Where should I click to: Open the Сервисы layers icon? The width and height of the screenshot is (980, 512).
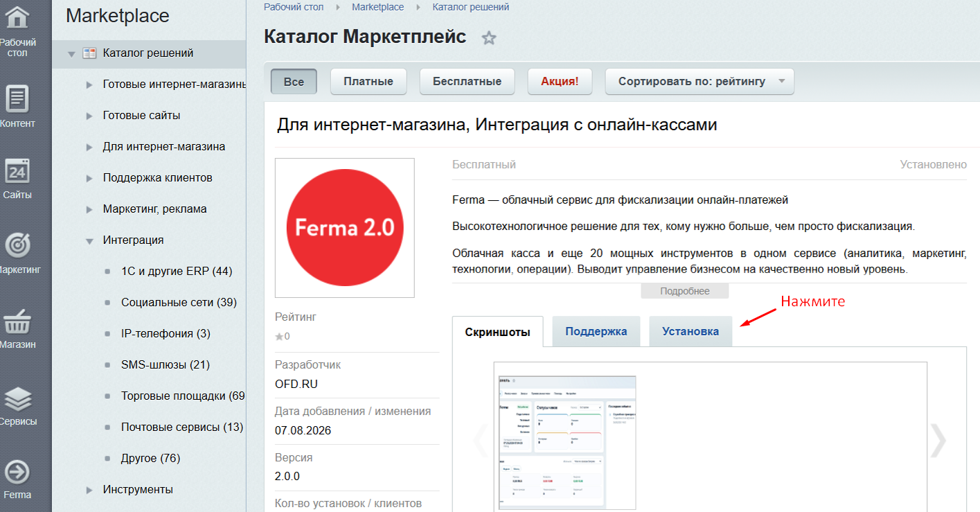pos(17,398)
